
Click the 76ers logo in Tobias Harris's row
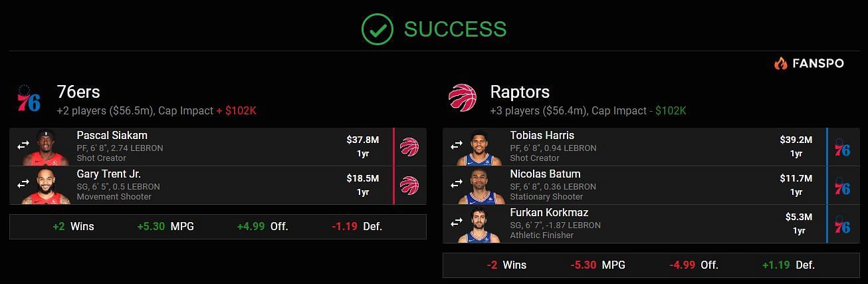842,146
